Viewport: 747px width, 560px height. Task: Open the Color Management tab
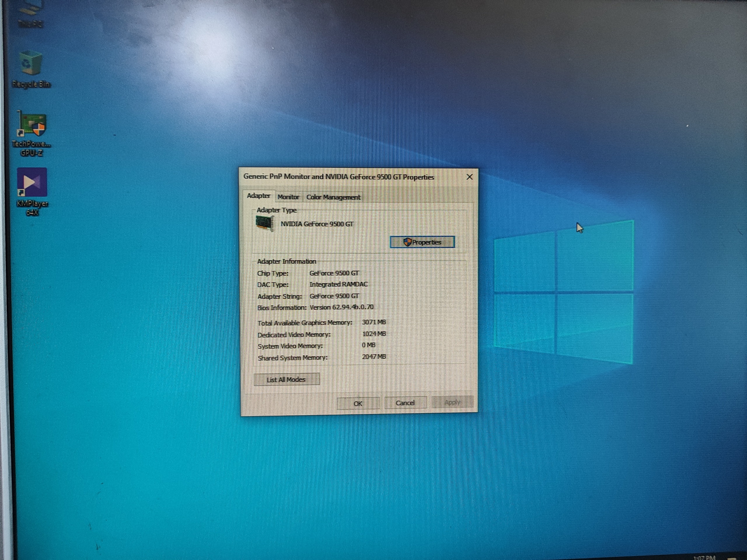pos(333,197)
